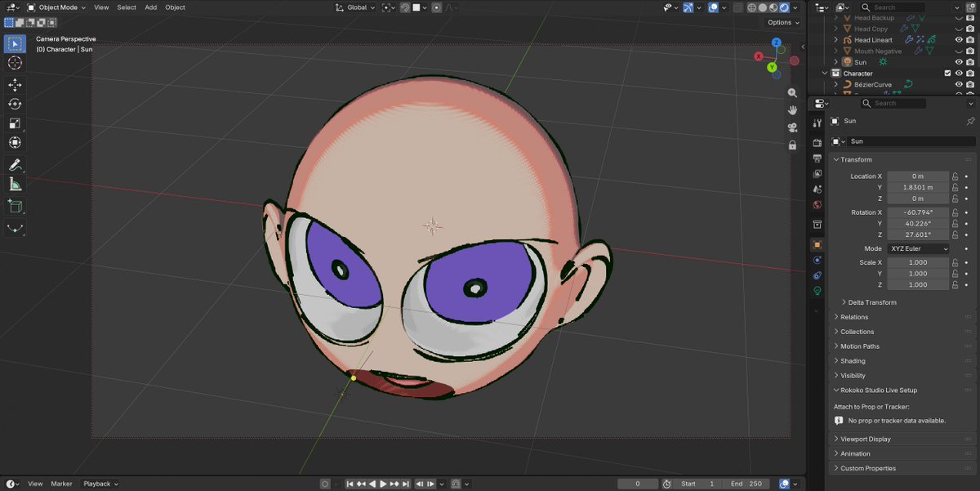980x491 pixels.
Task: Open the Tool properties tab
Action: 817,123
